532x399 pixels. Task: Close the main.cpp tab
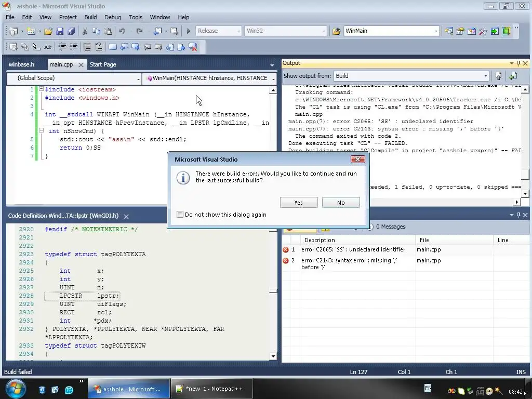(x=81, y=65)
